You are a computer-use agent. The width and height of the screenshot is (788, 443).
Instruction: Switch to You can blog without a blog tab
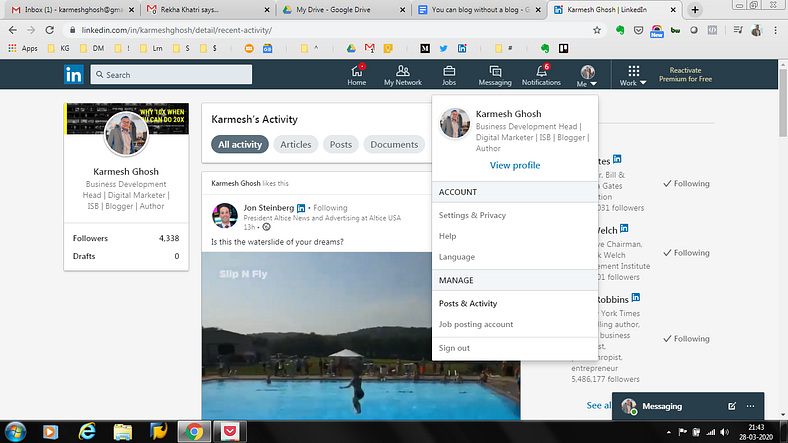click(479, 10)
